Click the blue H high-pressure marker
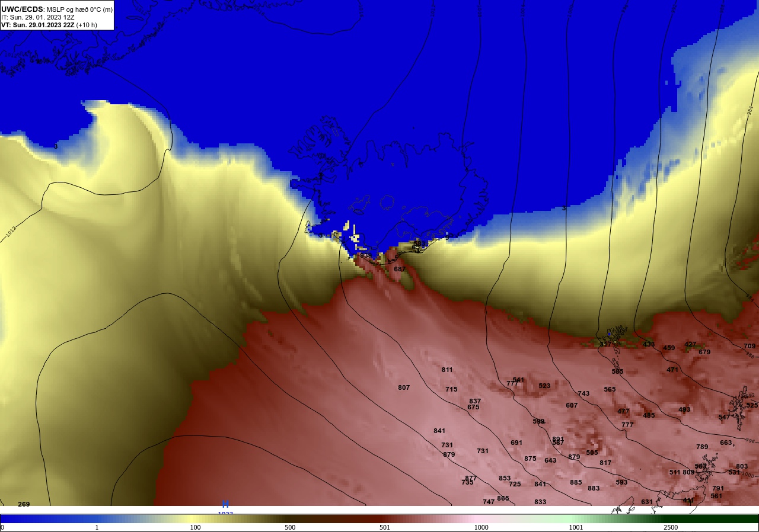The height and width of the screenshot is (532, 759). point(225,504)
